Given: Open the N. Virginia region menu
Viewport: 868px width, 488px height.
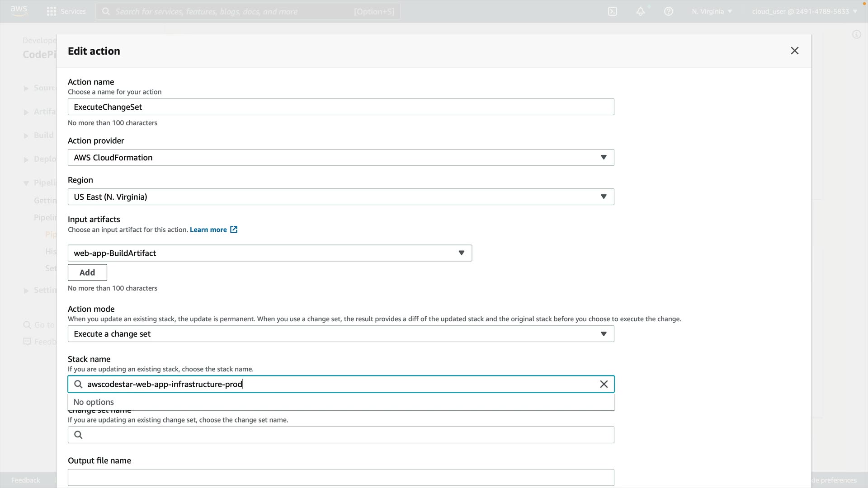Looking at the screenshot, I should [712, 11].
